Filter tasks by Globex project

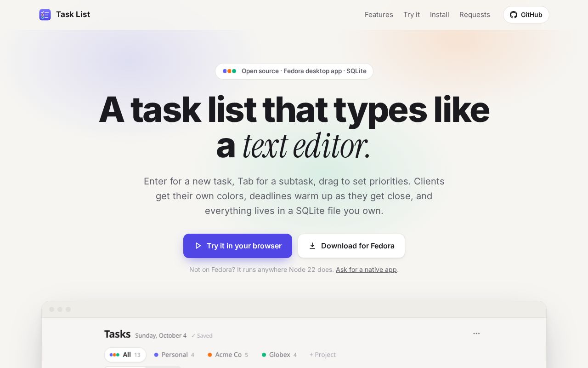[x=279, y=355]
